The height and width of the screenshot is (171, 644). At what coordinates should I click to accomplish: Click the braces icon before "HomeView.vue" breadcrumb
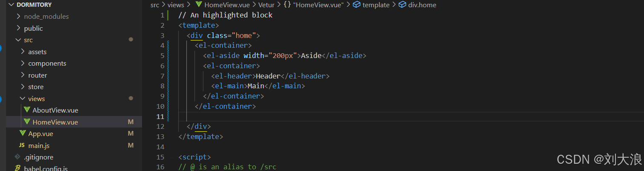click(287, 5)
